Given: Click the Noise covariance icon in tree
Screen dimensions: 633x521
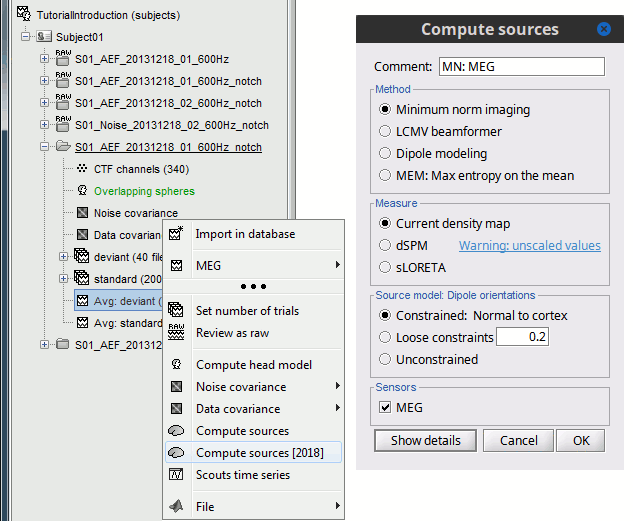Looking at the screenshot, I should click(x=81, y=213).
